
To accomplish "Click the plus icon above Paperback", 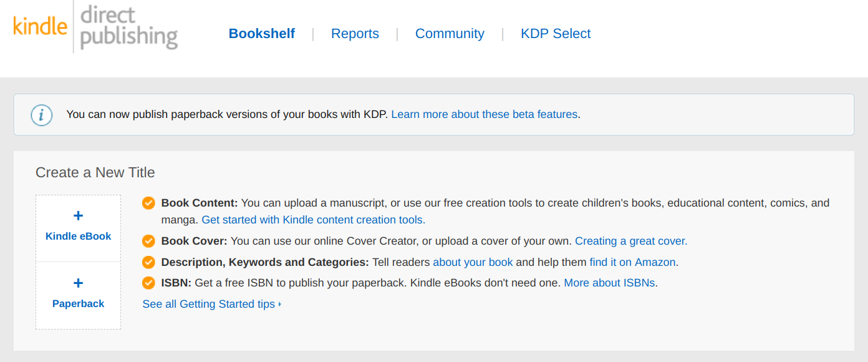I will tap(79, 283).
